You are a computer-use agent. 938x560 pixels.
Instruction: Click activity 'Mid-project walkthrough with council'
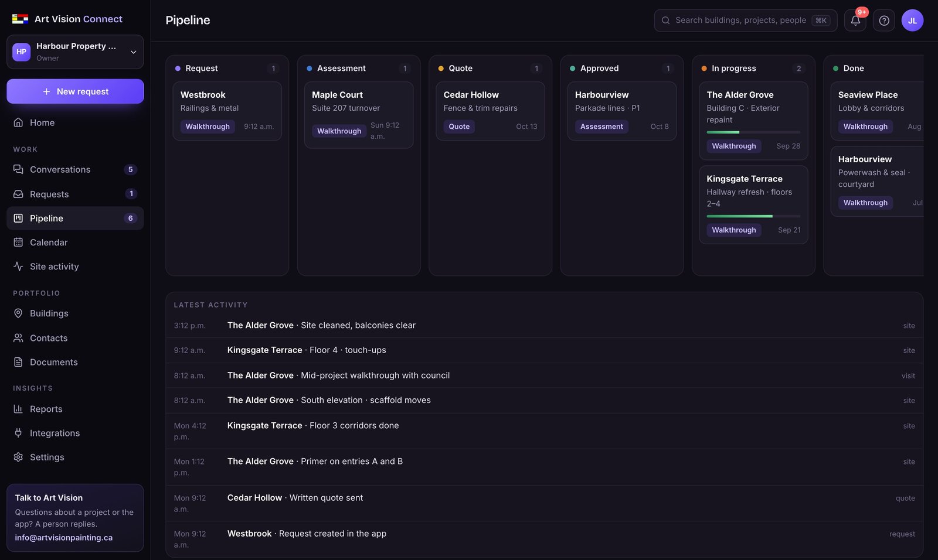point(544,375)
